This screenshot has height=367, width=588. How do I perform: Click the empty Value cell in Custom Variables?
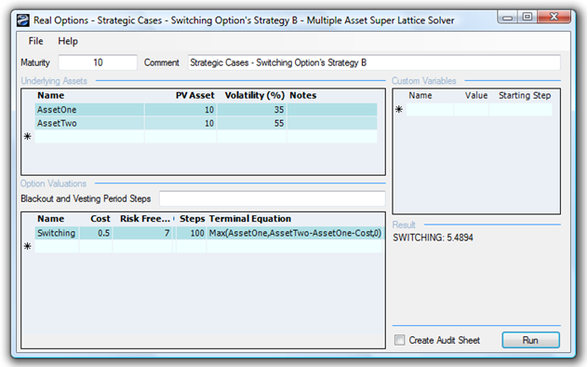click(472, 109)
